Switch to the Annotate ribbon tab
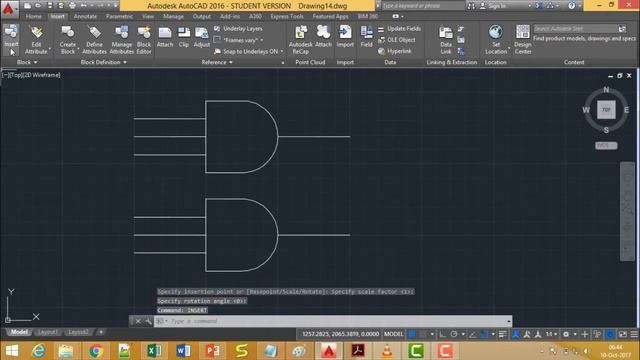640x360 pixels. (85, 16)
